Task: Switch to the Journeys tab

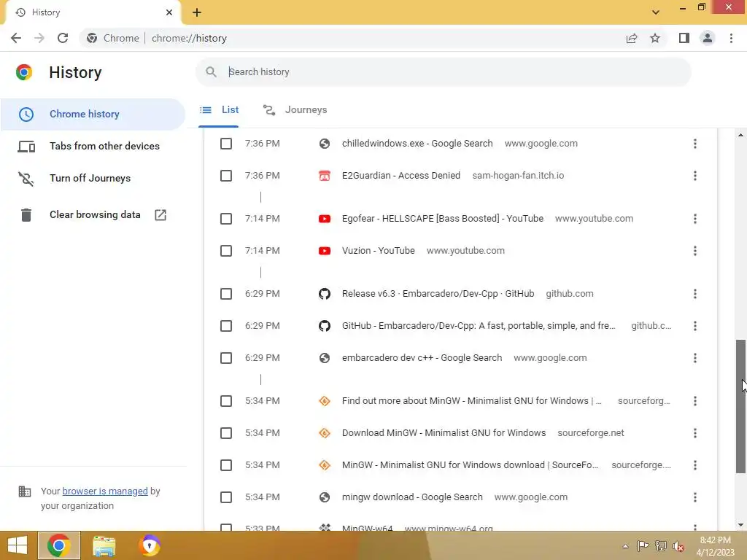Action: click(295, 110)
